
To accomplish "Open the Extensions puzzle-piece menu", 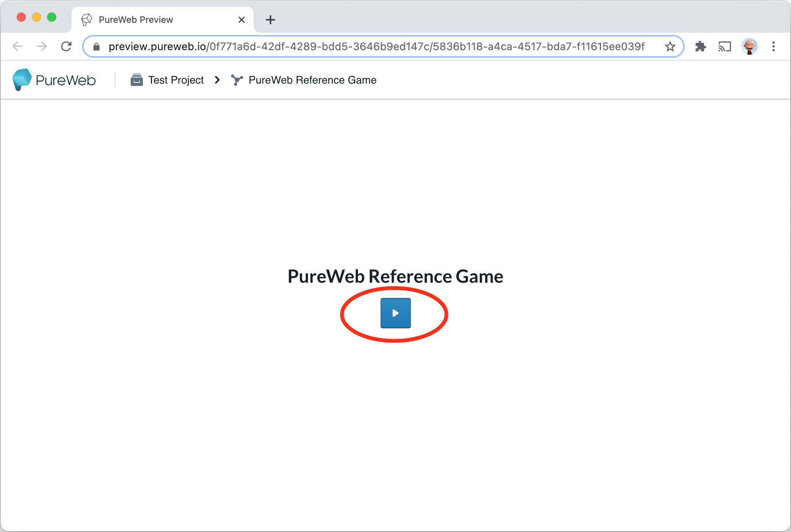I will 700,46.
